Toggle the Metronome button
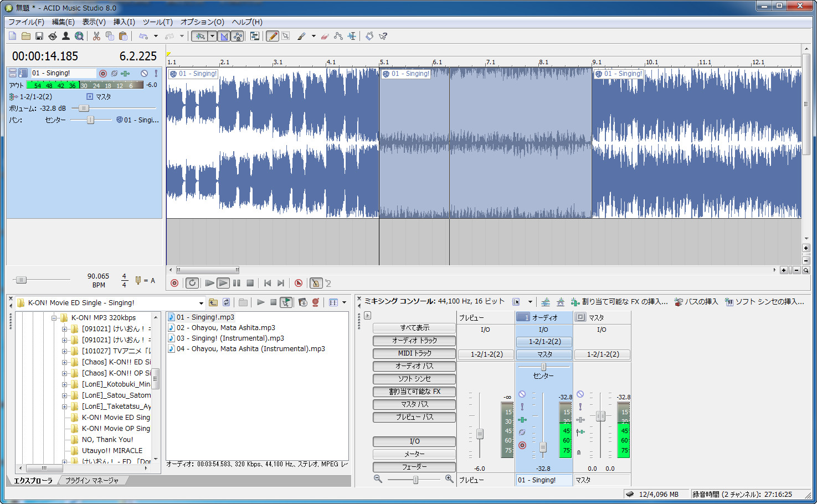The width and height of the screenshot is (817, 504). [x=316, y=283]
